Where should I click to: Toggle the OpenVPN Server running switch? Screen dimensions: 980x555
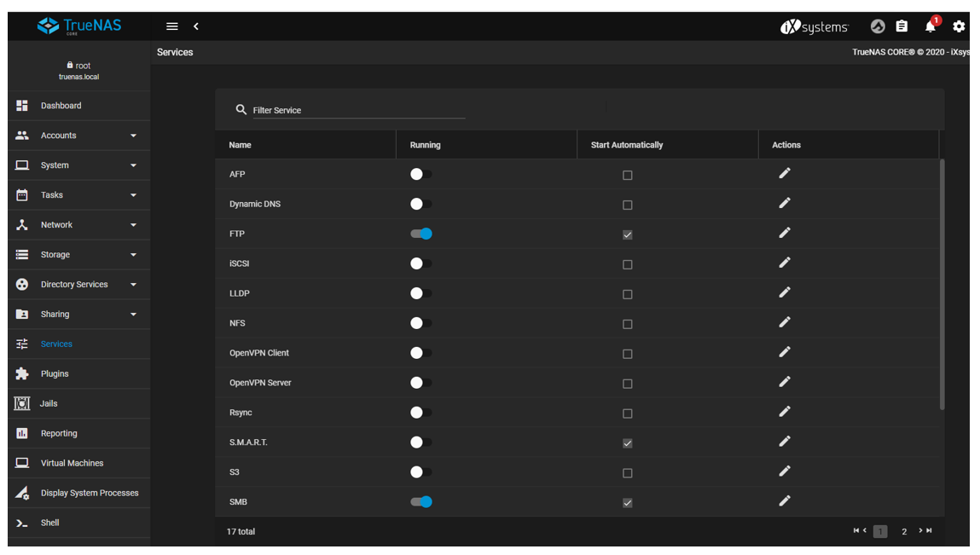(x=420, y=383)
